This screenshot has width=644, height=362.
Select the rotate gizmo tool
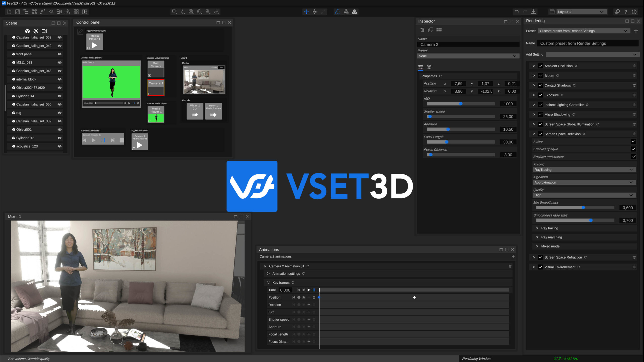tap(315, 12)
